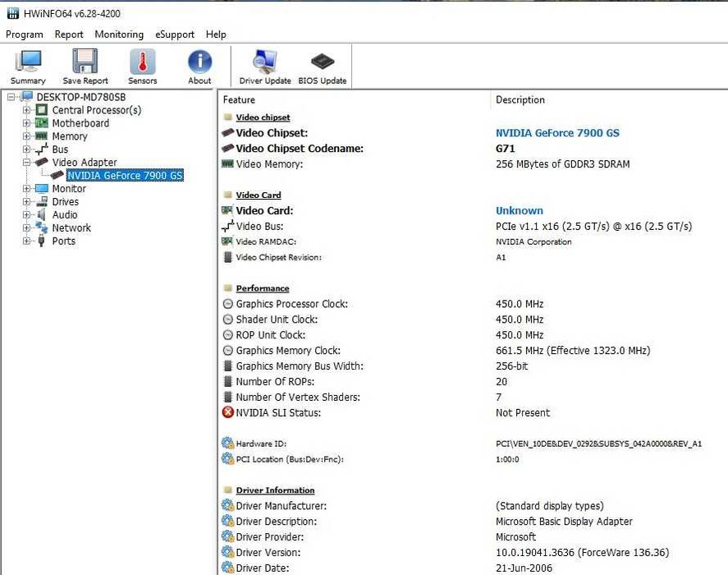The width and height of the screenshot is (728, 575).
Task: Click the Central Processor(s) chip icon
Action: coord(42,110)
